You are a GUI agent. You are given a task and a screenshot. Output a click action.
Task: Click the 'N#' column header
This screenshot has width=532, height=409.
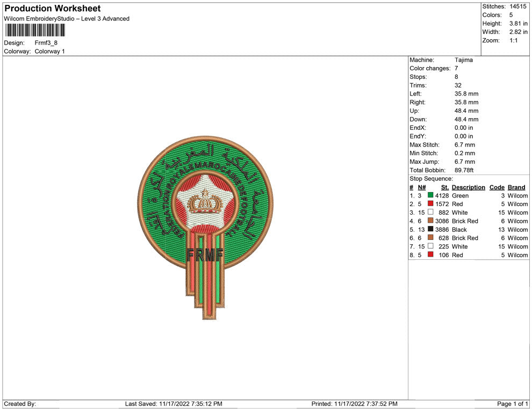(x=422, y=187)
